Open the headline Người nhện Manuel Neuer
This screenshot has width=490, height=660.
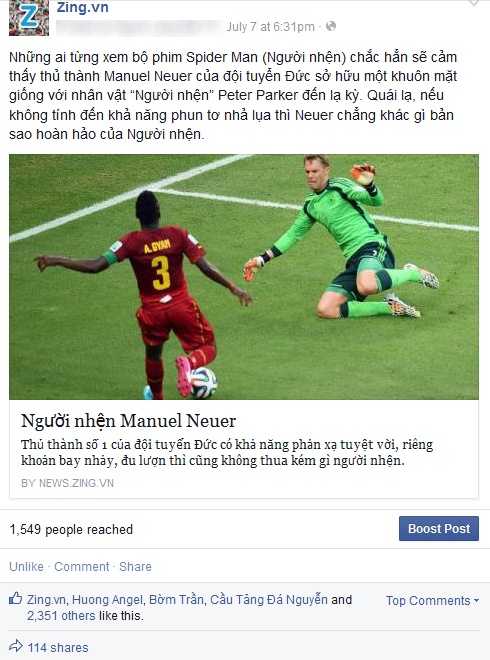point(128,421)
